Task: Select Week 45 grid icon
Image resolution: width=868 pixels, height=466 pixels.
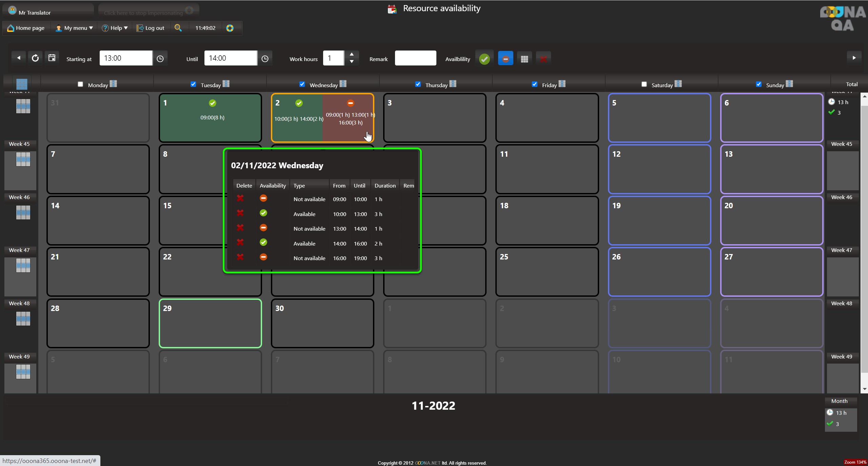Action: click(x=23, y=159)
